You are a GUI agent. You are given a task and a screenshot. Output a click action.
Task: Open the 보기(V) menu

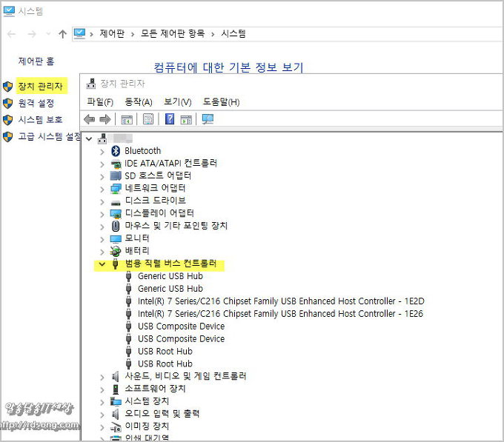177,102
